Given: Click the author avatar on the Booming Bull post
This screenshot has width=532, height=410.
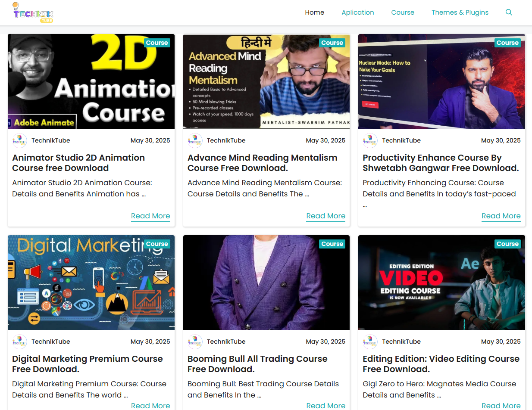Looking at the screenshot, I should click(x=195, y=341).
